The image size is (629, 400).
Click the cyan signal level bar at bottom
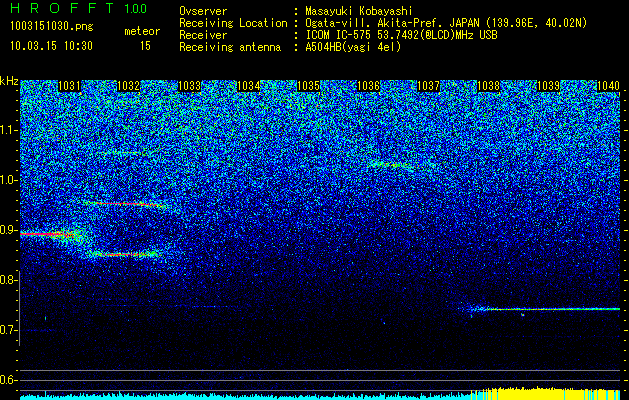click(x=245, y=397)
